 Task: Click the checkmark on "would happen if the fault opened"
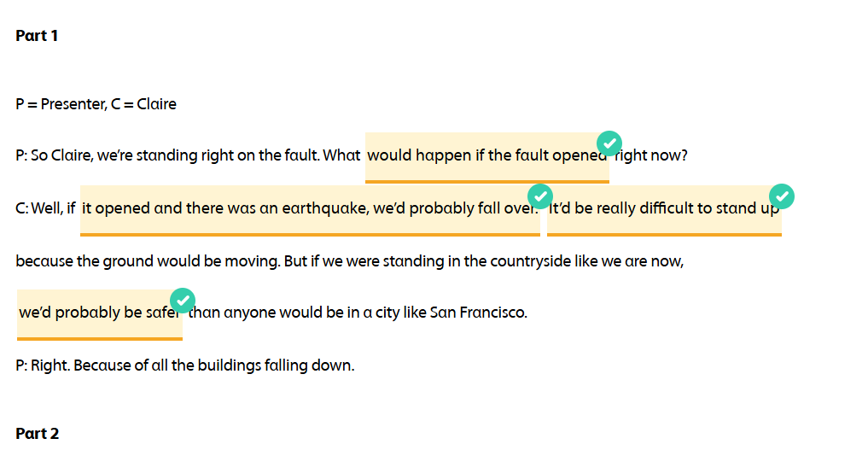click(609, 143)
